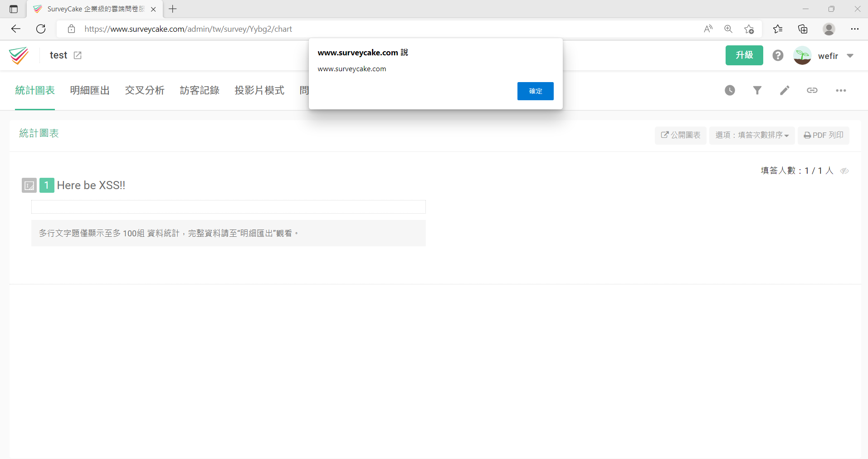Open the three-dot more options menu
The width and height of the screenshot is (868, 459).
click(x=841, y=90)
